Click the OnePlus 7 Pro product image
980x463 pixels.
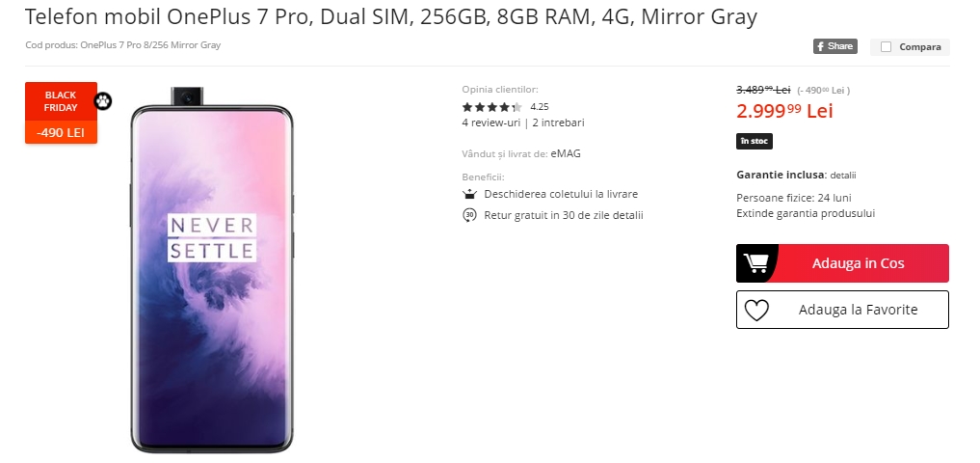coord(212,270)
